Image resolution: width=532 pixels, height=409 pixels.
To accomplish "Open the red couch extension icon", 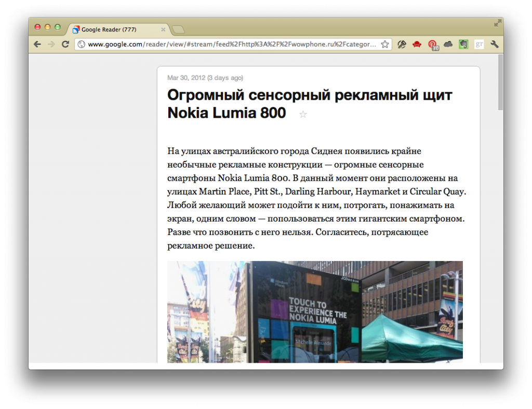I will [x=417, y=45].
